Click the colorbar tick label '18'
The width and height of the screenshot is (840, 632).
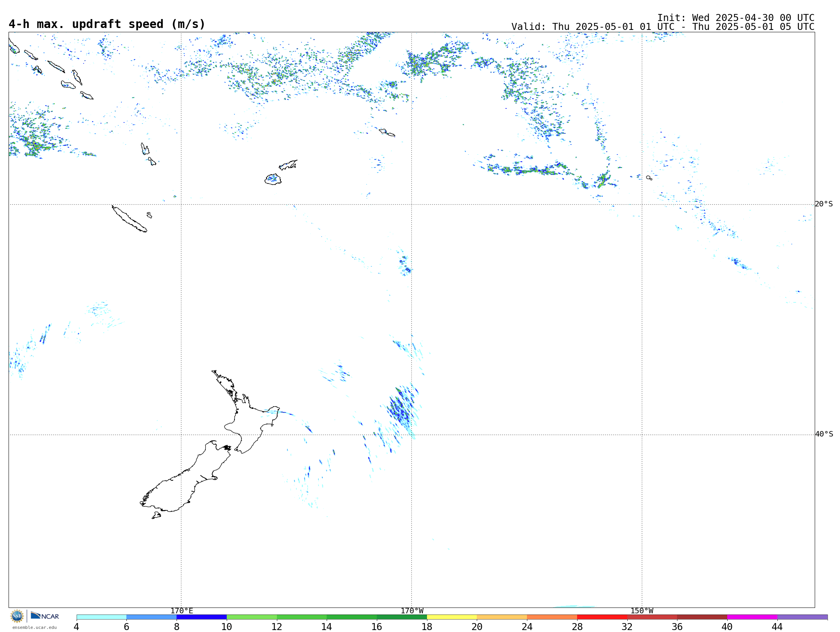427,627
